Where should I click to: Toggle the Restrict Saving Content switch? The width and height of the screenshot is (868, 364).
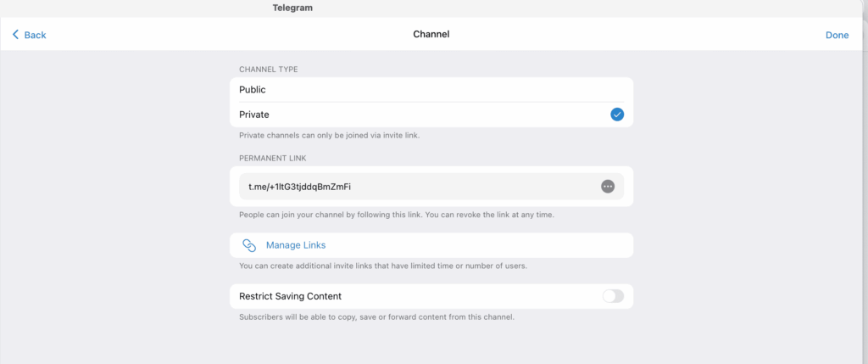click(x=612, y=296)
